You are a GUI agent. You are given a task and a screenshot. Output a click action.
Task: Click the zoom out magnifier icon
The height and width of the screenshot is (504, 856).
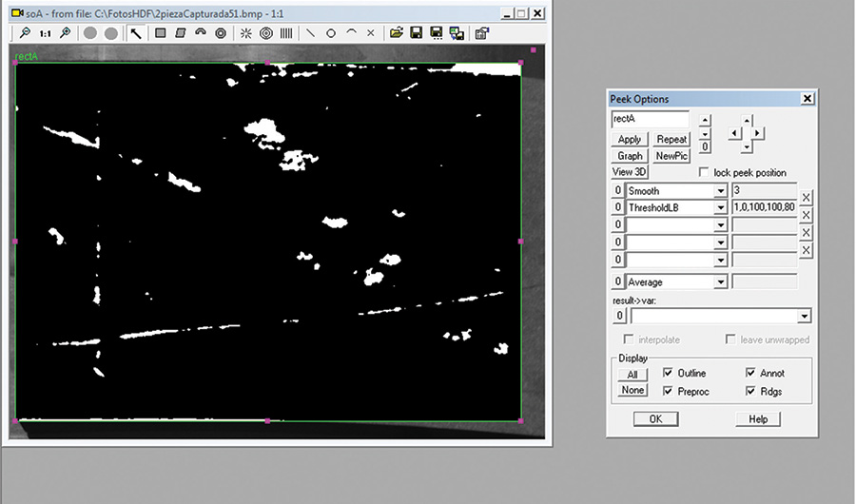click(x=26, y=32)
